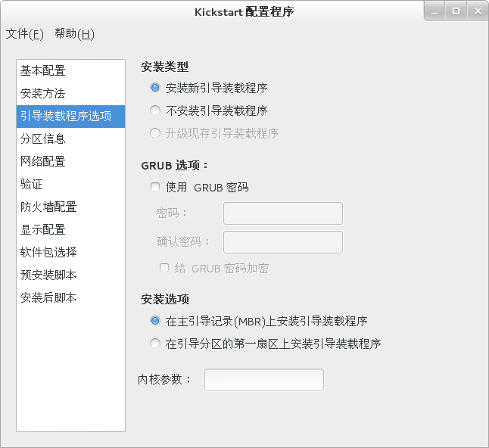Open the 文件(F) menu
Image resolution: width=489 pixels, height=448 pixels.
[25, 33]
